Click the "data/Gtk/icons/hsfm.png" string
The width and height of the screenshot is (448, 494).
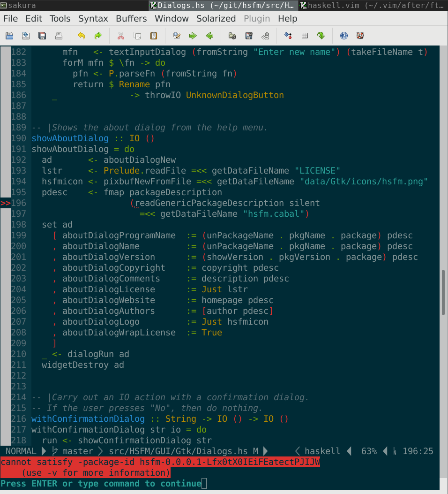coord(364,182)
